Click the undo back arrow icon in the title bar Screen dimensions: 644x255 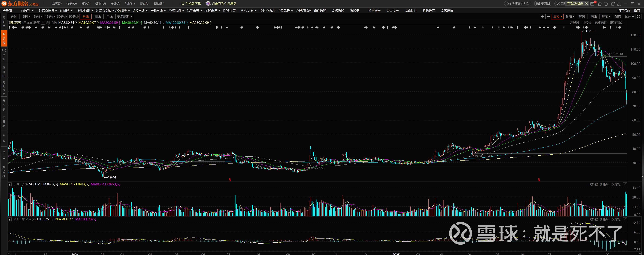(x=606, y=4)
